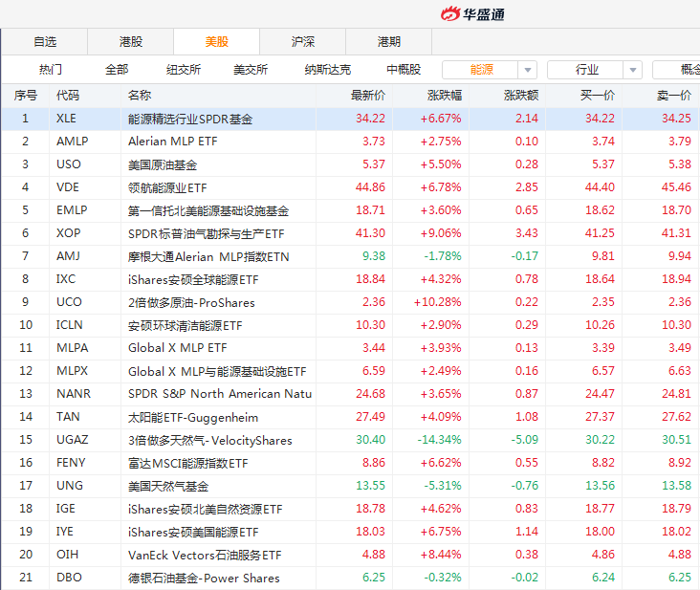
Task: Filter by 纽交所 exchange
Action: pyautogui.click(x=184, y=70)
